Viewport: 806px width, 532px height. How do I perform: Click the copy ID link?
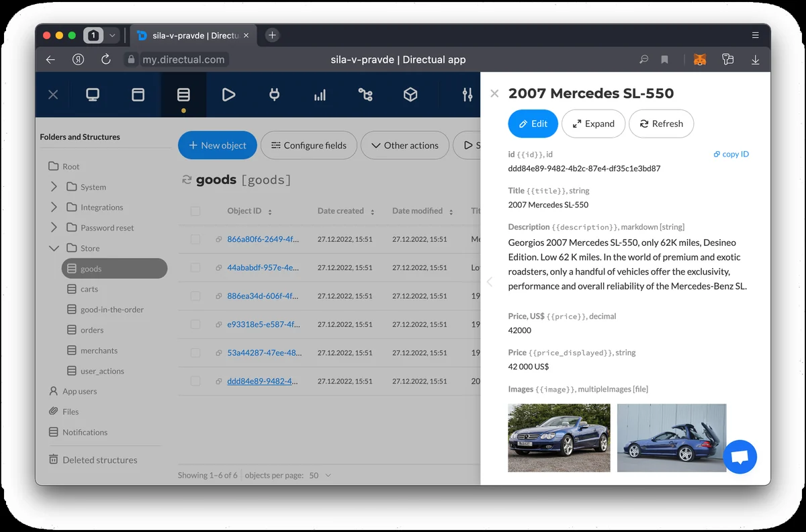(731, 154)
